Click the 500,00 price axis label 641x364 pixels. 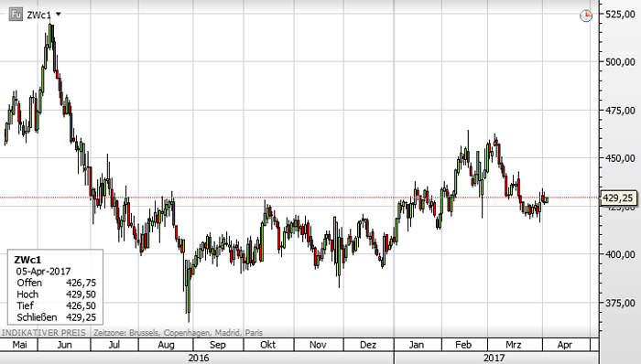click(620, 62)
